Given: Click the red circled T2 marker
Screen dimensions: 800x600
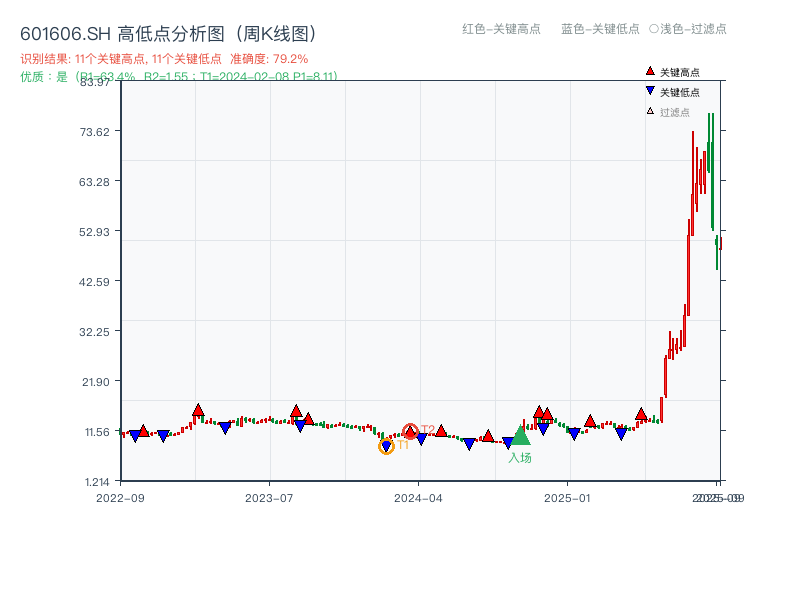Looking at the screenshot, I should (410, 430).
